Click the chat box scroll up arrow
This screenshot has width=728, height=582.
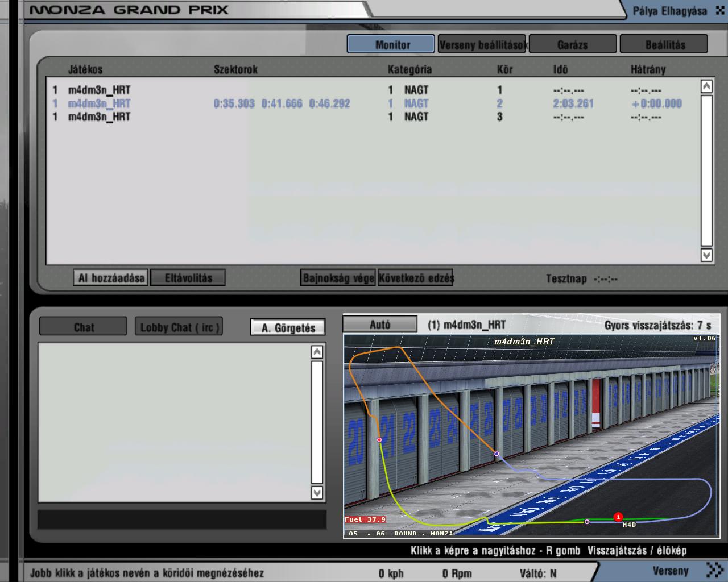[317, 352]
